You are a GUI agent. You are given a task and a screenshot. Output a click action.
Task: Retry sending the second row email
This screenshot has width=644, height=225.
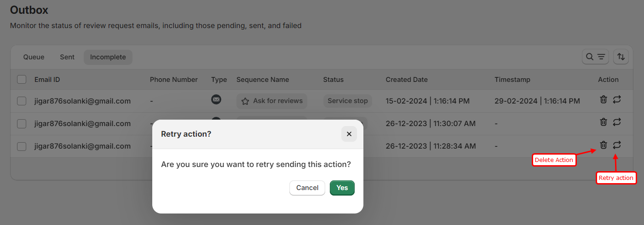click(x=617, y=122)
